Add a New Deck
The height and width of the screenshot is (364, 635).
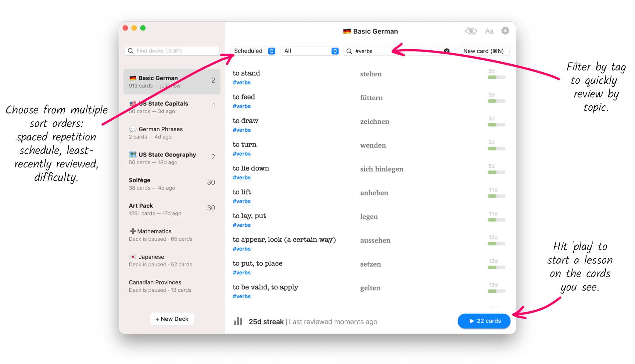point(172,319)
